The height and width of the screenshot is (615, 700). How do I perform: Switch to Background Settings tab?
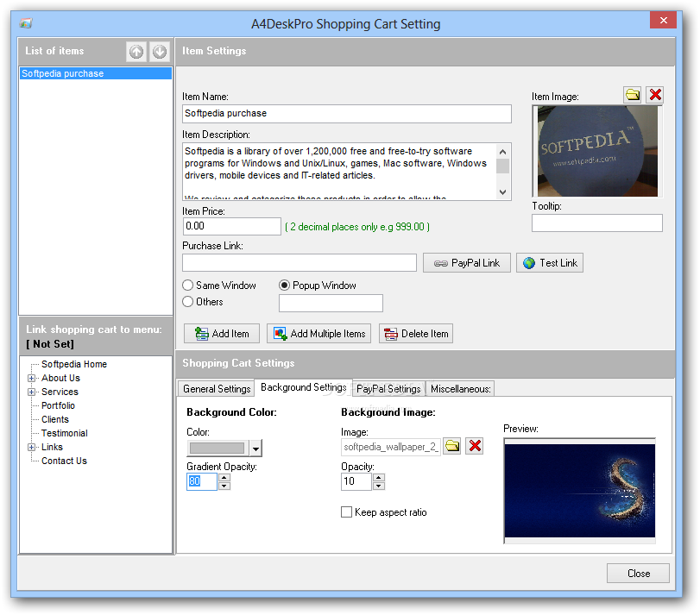coord(304,387)
